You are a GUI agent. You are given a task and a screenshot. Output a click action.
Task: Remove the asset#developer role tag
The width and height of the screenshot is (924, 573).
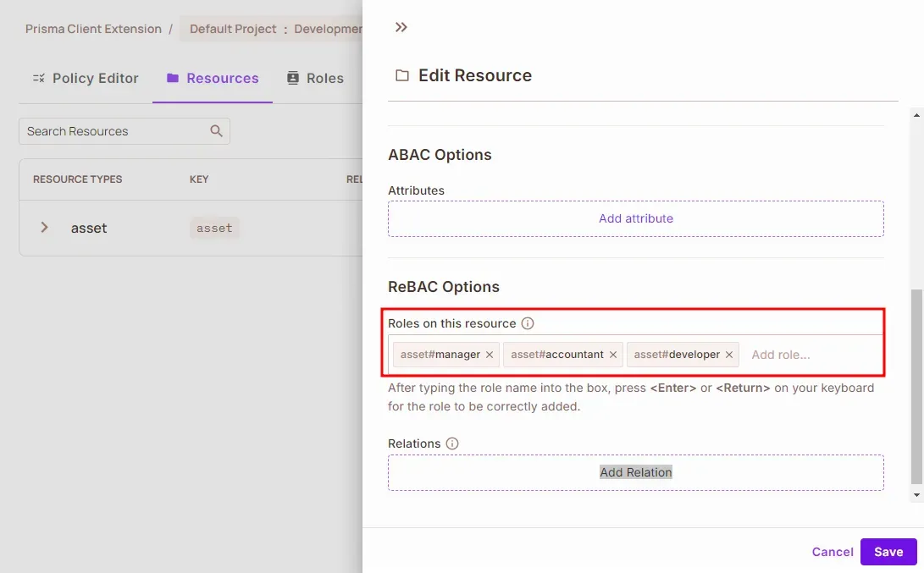(729, 355)
